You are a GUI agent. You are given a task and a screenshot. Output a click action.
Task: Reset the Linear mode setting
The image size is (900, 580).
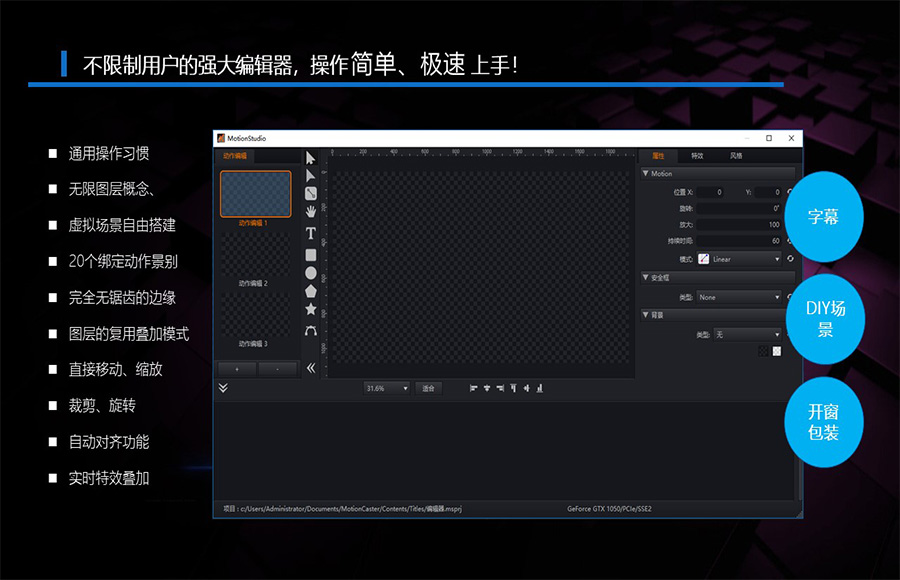click(x=790, y=259)
